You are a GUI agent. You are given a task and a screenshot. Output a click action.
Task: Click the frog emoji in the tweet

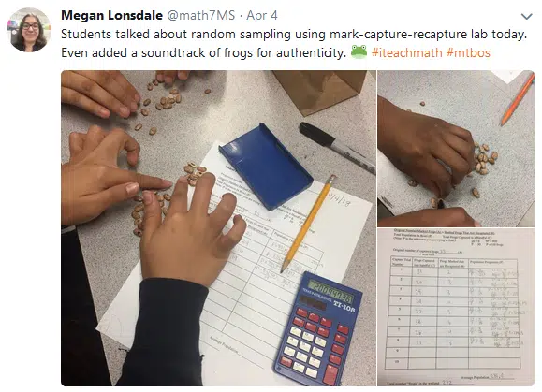[x=359, y=52]
